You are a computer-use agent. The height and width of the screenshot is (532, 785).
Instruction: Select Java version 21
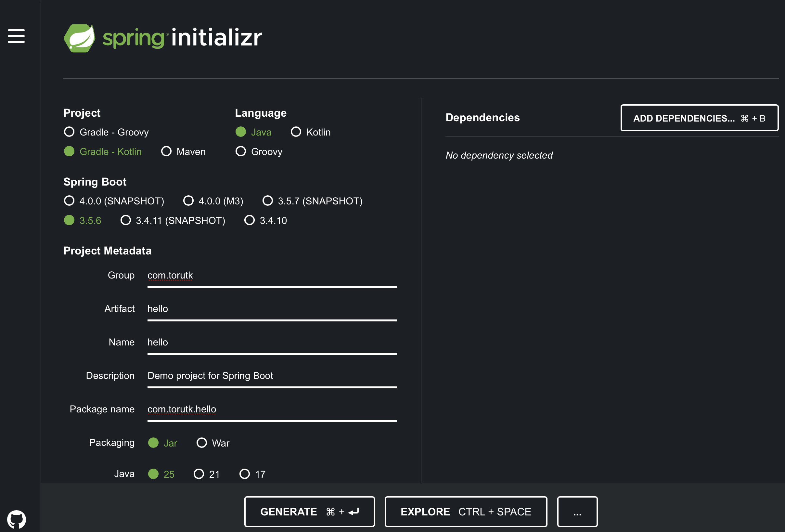click(199, 474)
